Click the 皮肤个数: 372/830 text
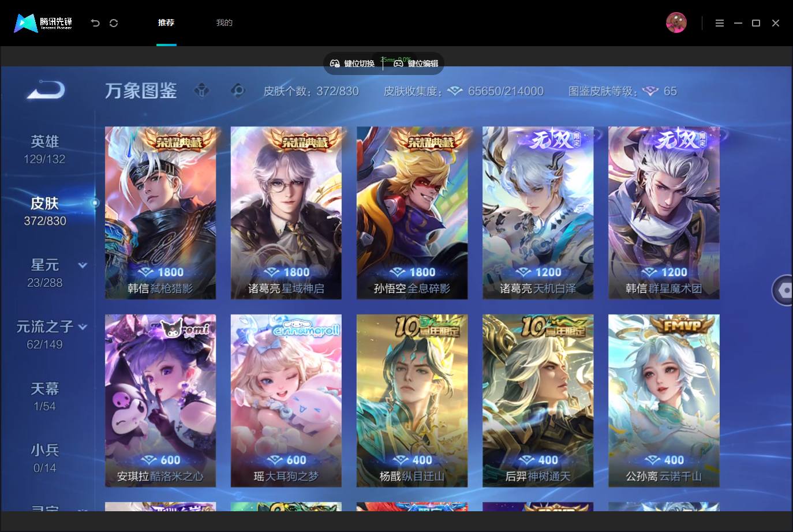 311,91
